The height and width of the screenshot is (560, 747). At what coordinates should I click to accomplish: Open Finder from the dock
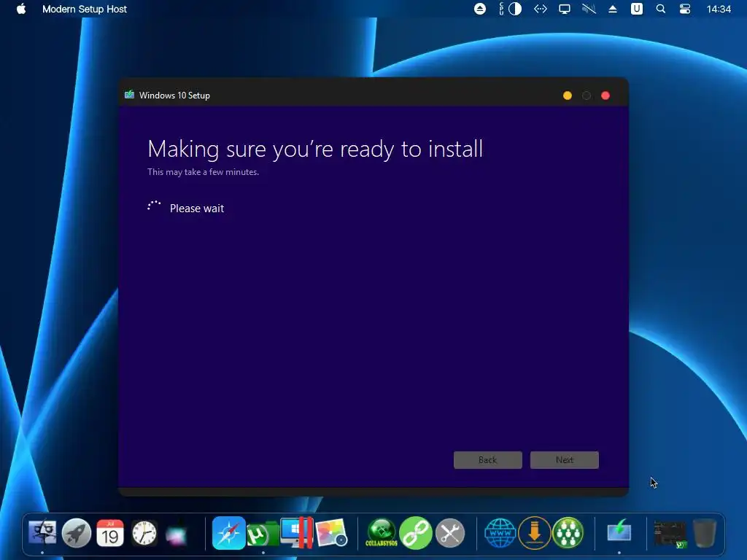pos(42,533)
